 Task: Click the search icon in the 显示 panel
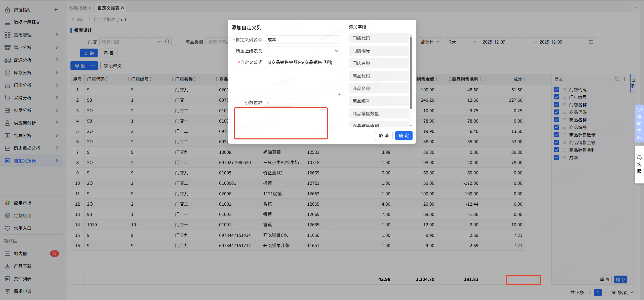pyautogui.click(x=617, y=79)
